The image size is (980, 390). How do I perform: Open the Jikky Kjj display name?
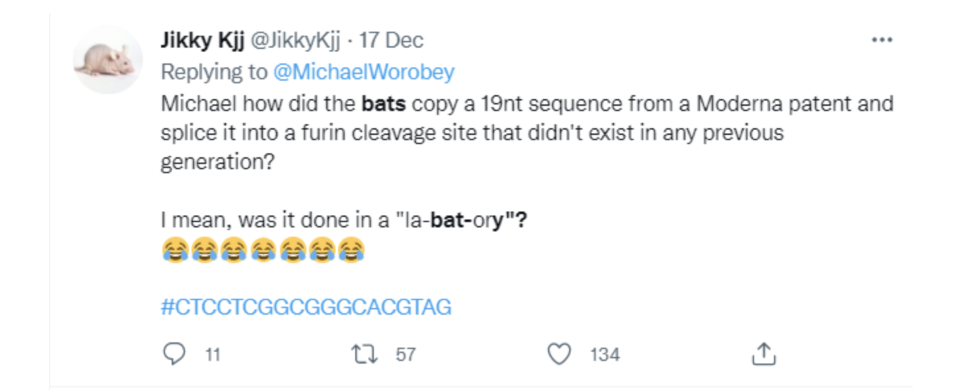click(x=202, y=41)
